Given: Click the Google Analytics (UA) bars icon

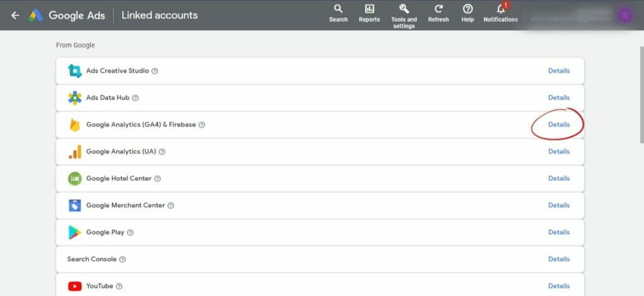Looking at the screenshot, I should 75,152.
